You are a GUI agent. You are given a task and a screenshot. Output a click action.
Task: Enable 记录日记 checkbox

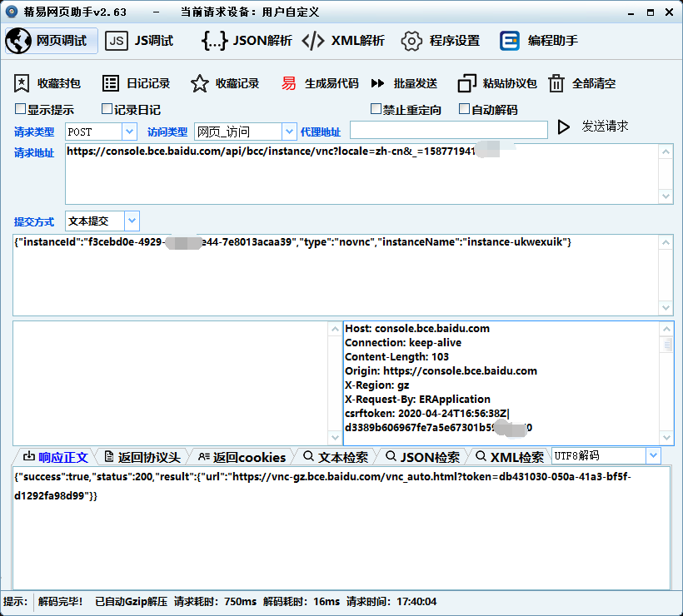pos(107,109)
